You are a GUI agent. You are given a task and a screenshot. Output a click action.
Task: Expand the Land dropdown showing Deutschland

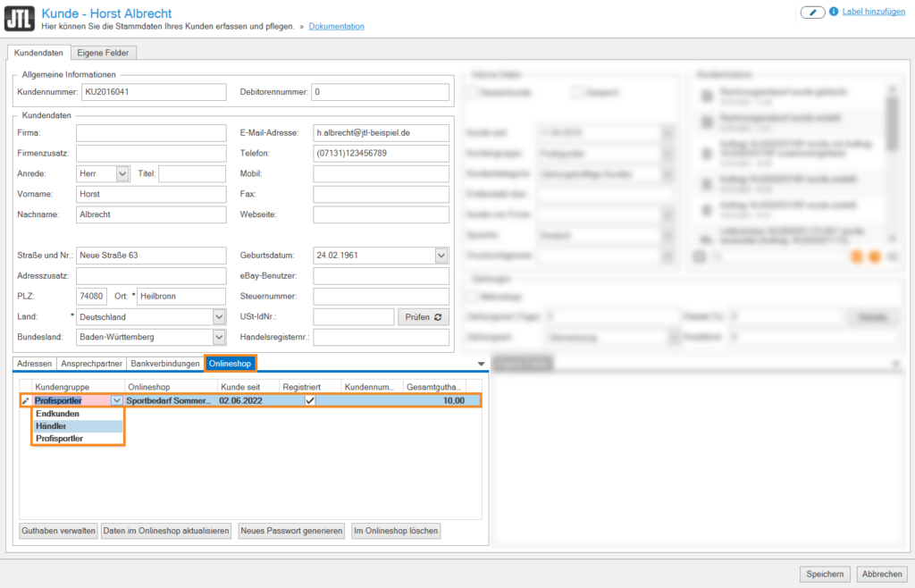pos(219,316)
